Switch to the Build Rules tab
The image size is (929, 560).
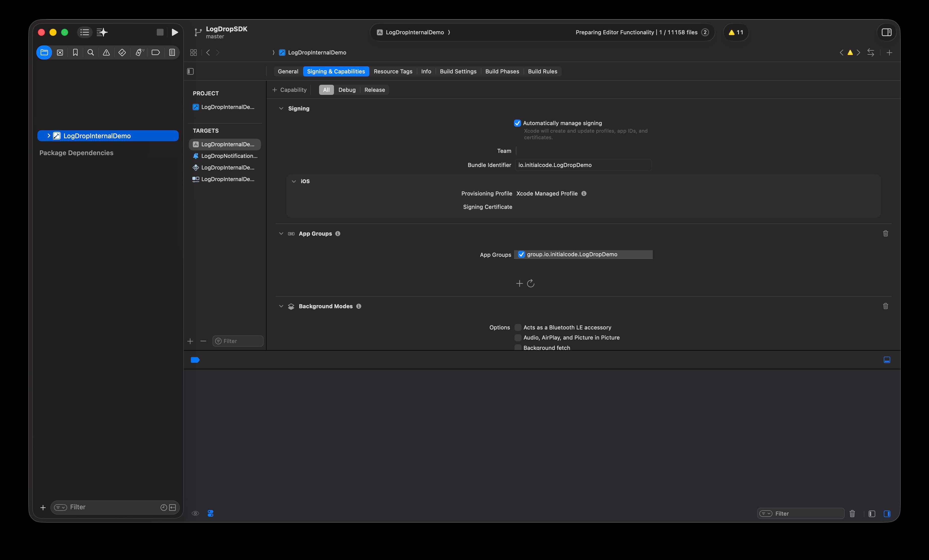[543, 71]
